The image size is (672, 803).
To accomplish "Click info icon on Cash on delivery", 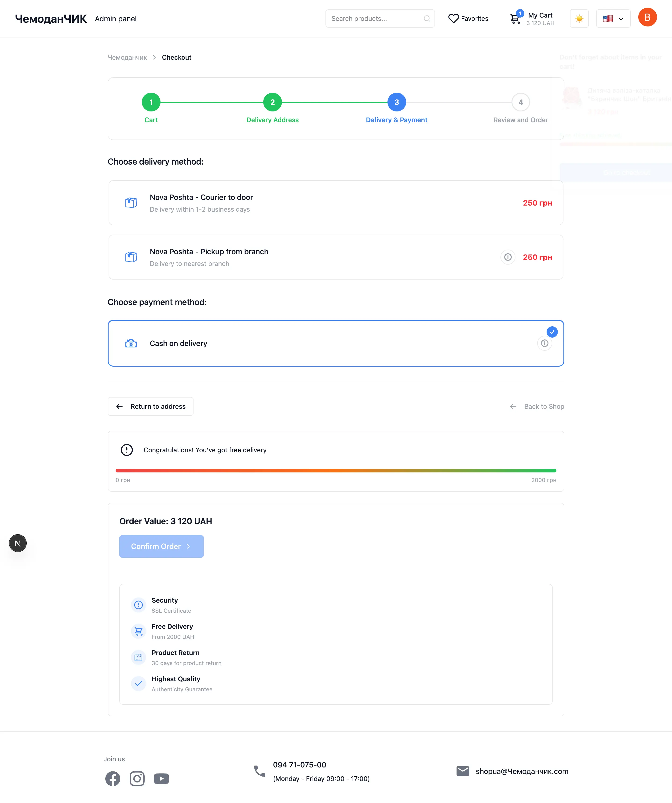I will tap(544, 343).
